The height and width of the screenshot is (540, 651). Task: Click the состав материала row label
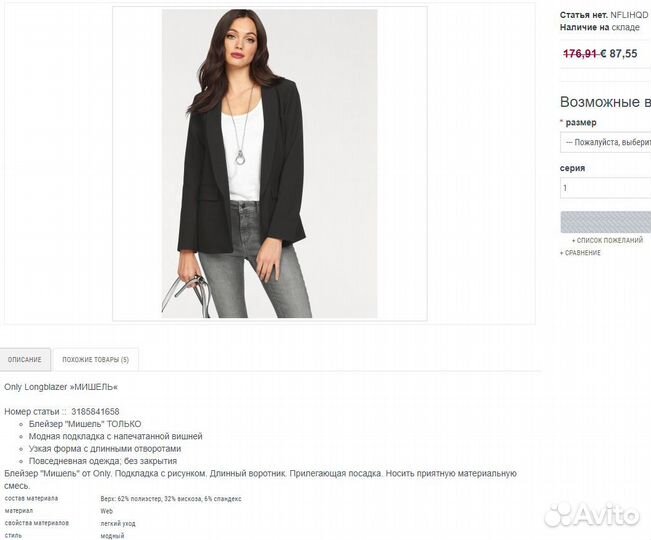pos(32,498)
